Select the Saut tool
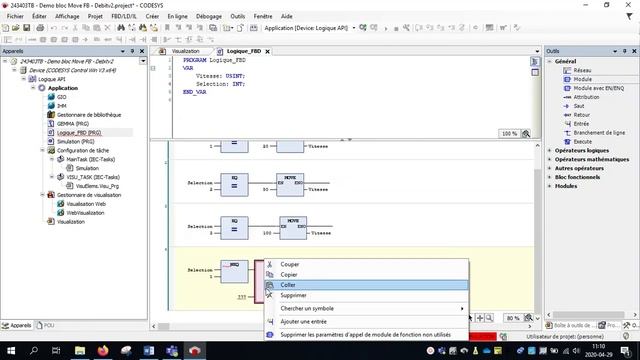 pos(578,106)
